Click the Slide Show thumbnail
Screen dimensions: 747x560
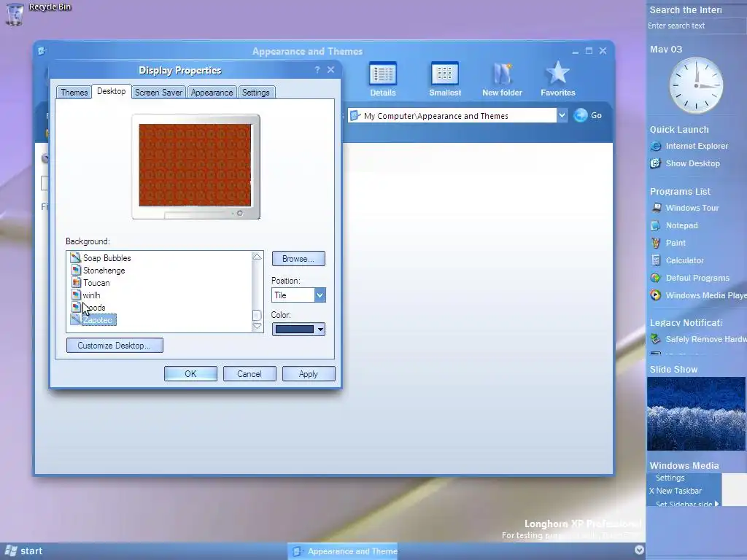point(696,414)
